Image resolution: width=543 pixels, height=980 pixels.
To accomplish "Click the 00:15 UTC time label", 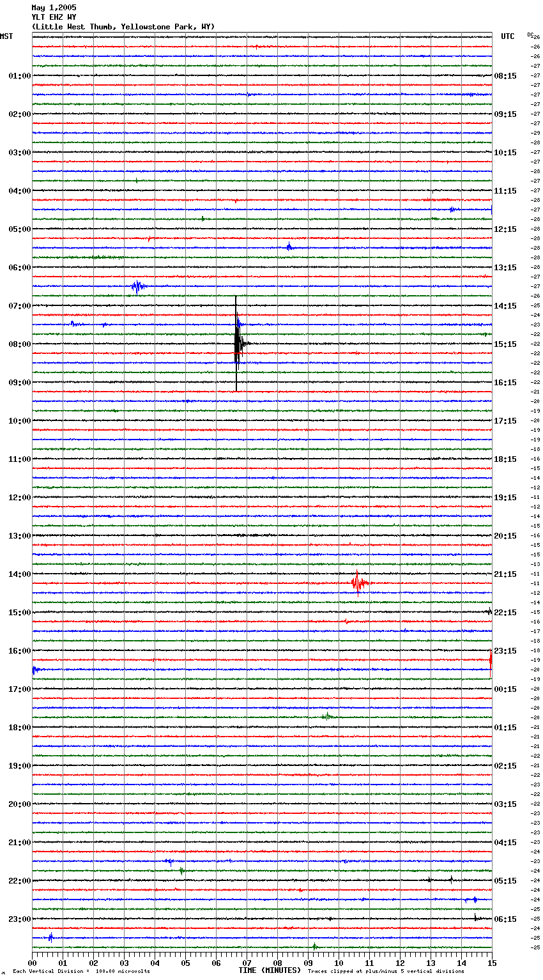I will [x=505, y=689].
